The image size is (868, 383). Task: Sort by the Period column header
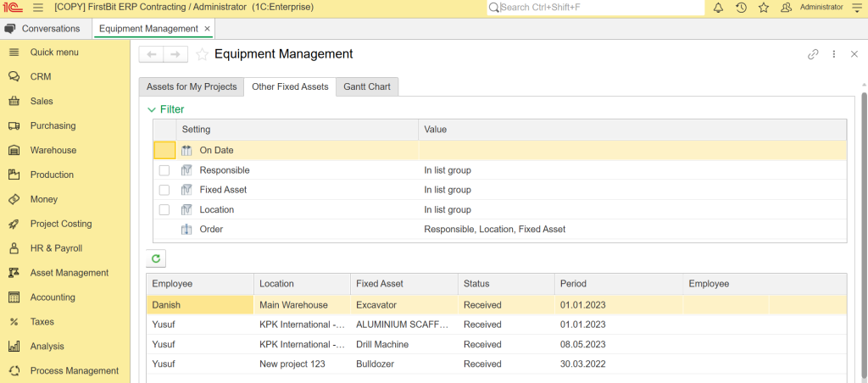(x=619, y=284)
